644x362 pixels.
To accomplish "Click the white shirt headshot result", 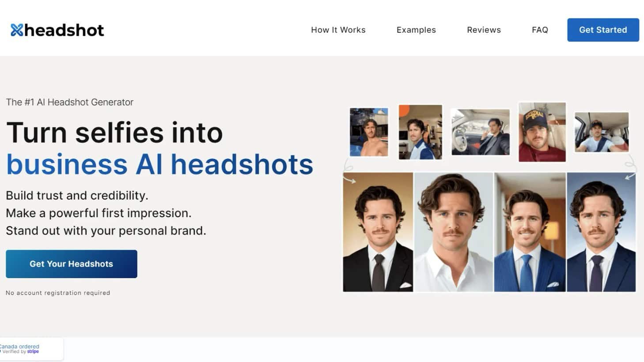I will coord(453,232).
